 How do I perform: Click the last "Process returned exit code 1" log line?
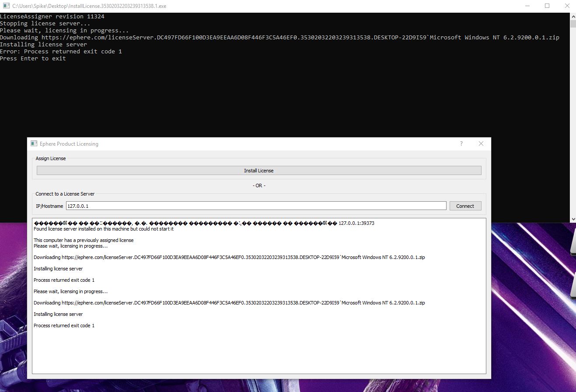[64, 325]
